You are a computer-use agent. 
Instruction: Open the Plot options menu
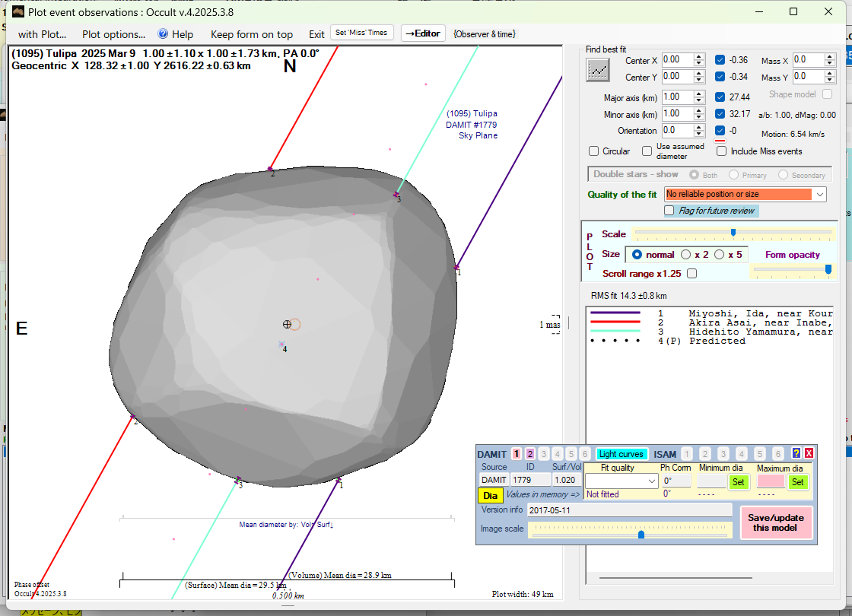click(113, 34)
